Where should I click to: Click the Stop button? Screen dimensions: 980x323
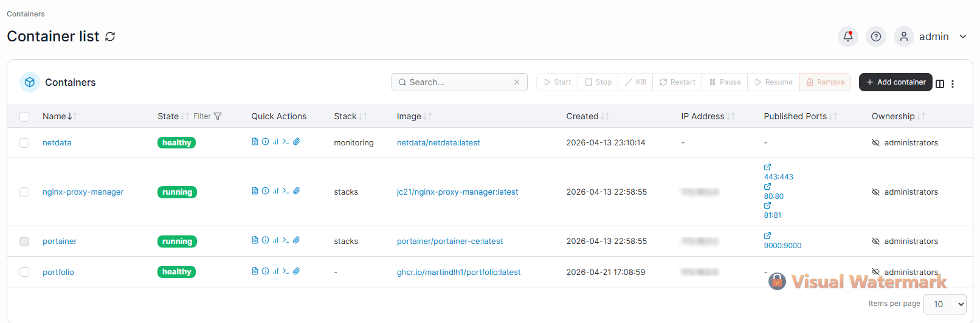(x=598, y=82)
